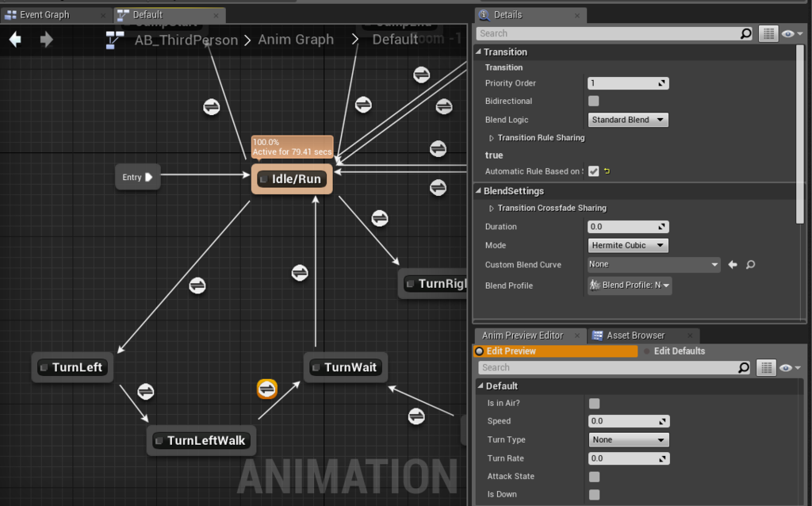Image resolution: width=812 pixels, height=506 pixels.
Task: Click the search magnifier in Anim Preview Editor
Action: (x=744, y=368)
